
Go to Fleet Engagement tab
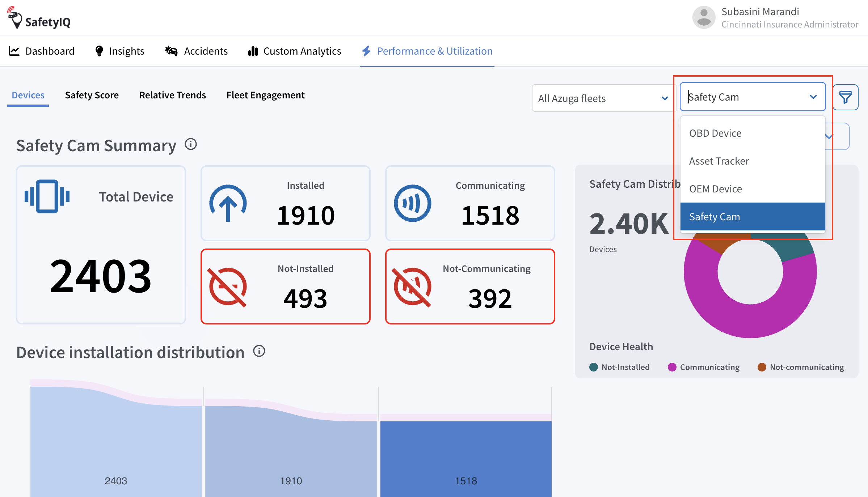(x=265, y=95)
